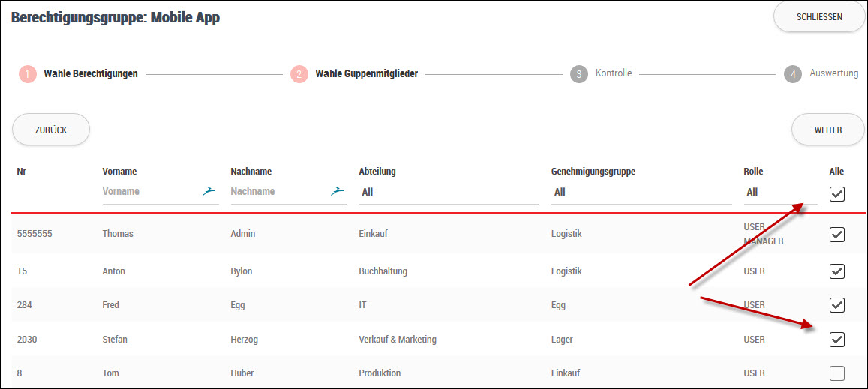The width and height of the screenshot is (868, 389).
Task: Select step 1 circle Wähle Berechtigungen
Action: [27, 74]
